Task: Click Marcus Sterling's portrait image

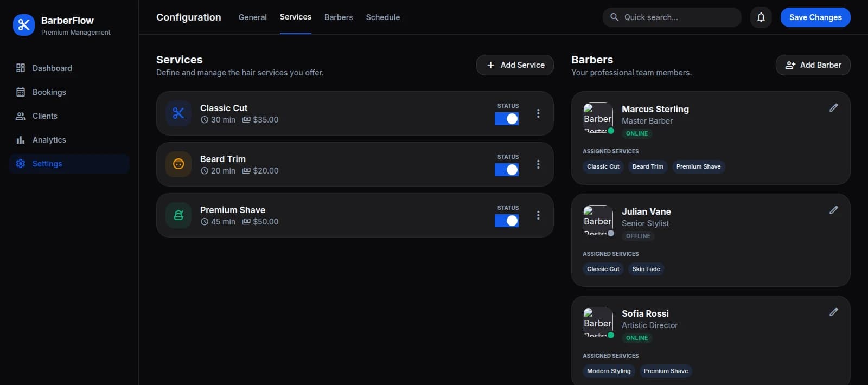Action: pos(598,118)
